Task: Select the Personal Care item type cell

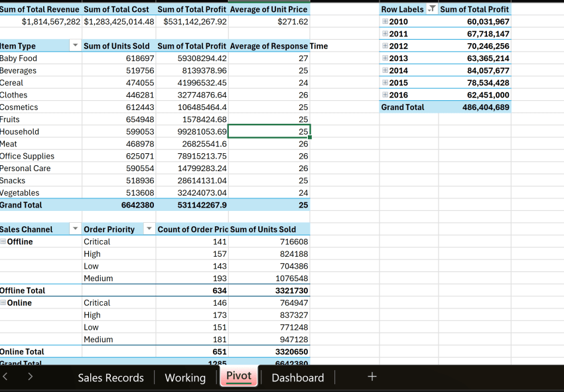Action: point(40,168)
